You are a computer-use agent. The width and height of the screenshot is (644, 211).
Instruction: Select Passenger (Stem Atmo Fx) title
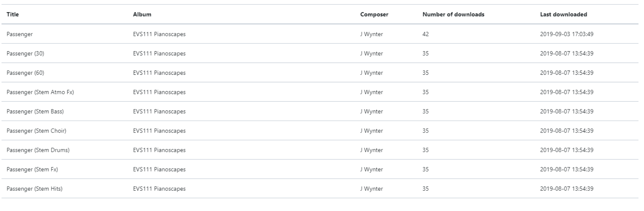[x=40, y=92]
